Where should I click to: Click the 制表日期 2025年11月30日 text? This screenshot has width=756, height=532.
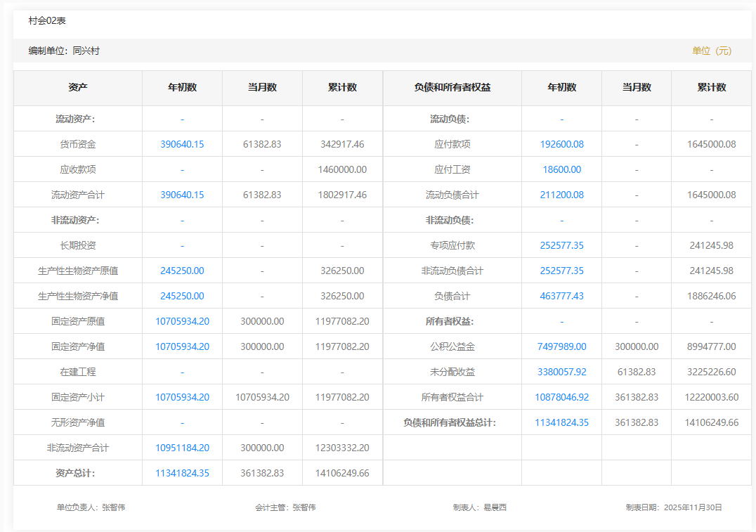674,507
